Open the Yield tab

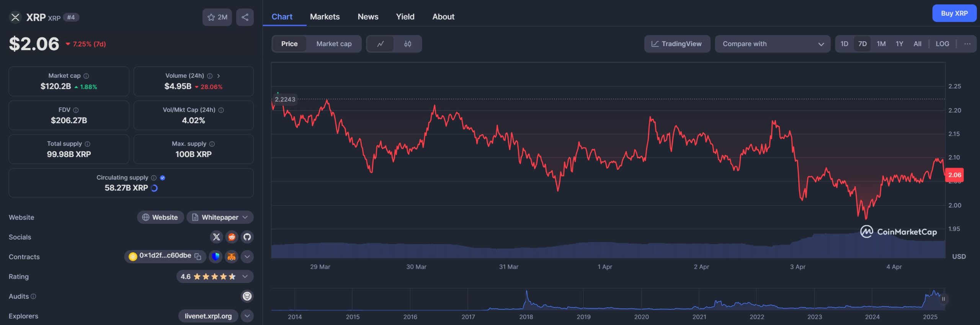(405, 16)
